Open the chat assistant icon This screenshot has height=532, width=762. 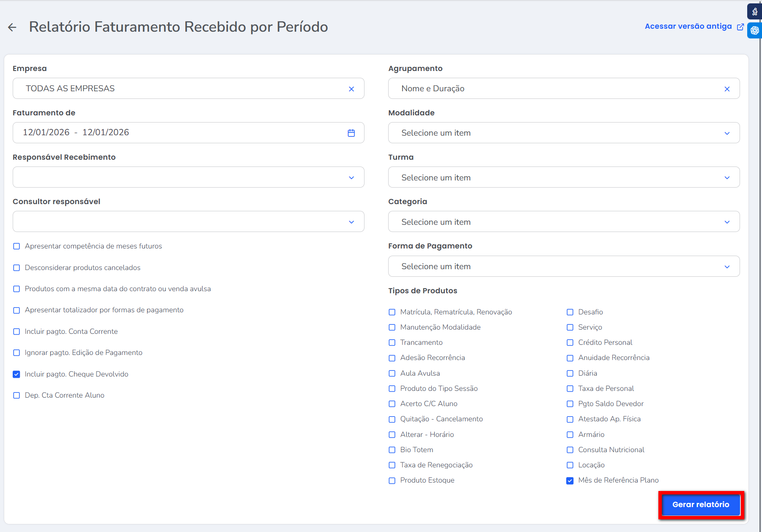click(x=755, y=30)
